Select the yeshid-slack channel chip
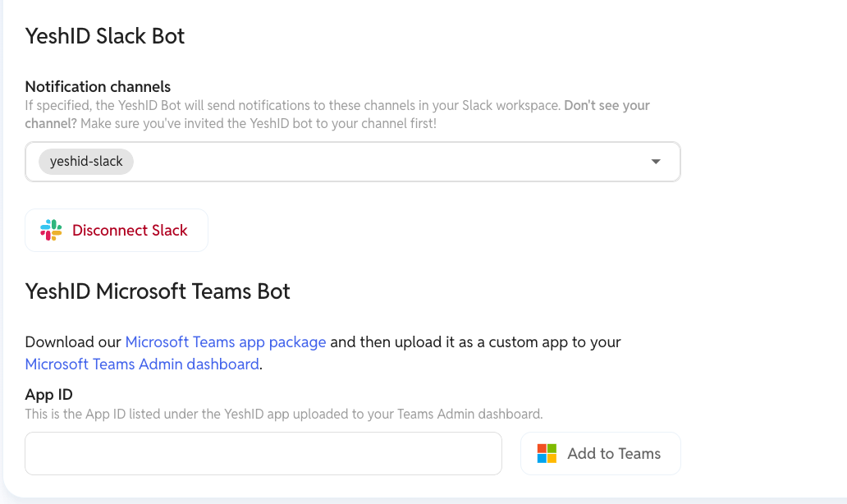 pos(86,162)
